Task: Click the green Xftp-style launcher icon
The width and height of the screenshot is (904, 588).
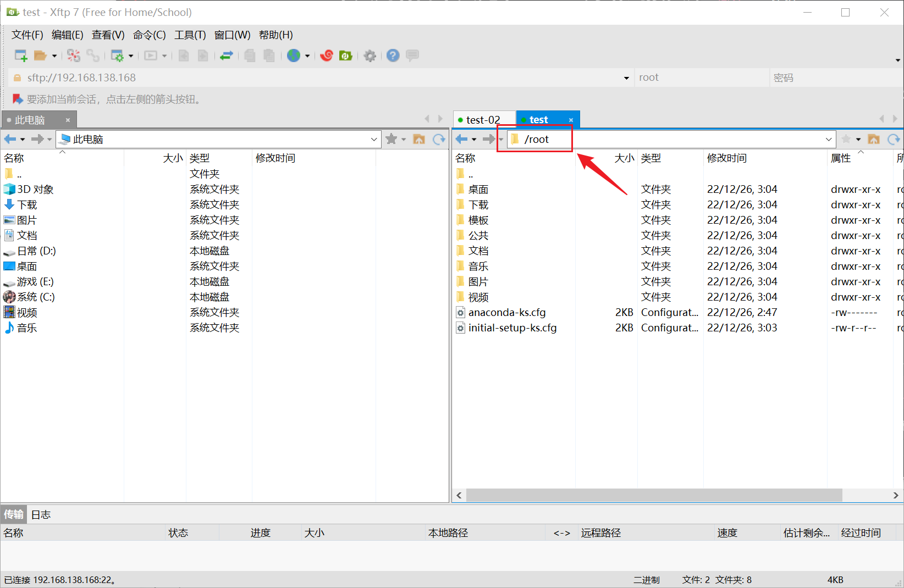Action: pyautogui.click(x=346, y=56)
